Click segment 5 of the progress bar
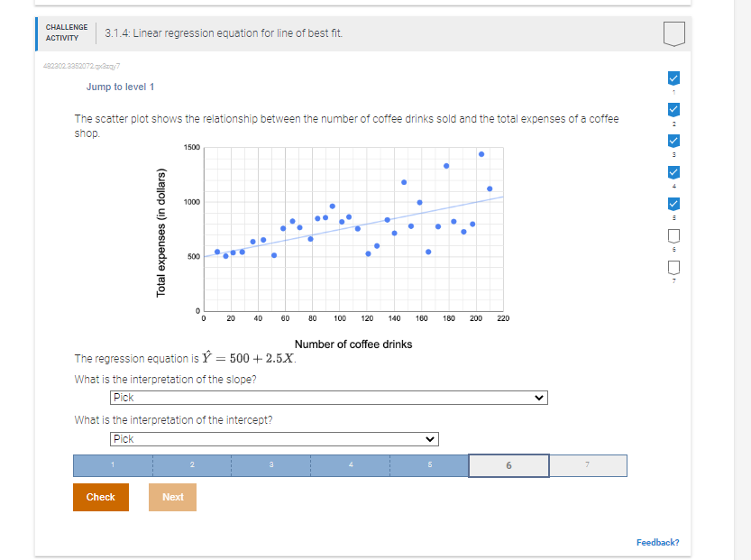Screen dimensions: 751x560 [x=428, y=465]
